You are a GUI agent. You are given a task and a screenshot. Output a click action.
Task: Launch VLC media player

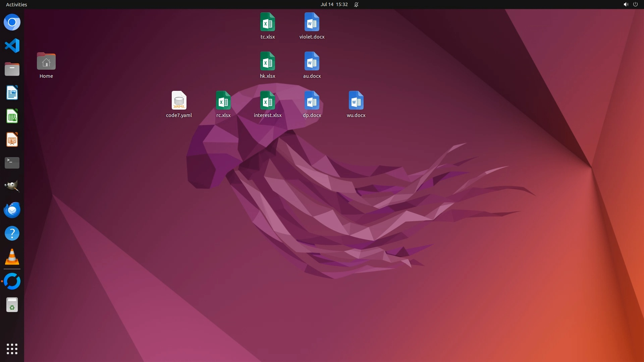click(x=12, y=257)
